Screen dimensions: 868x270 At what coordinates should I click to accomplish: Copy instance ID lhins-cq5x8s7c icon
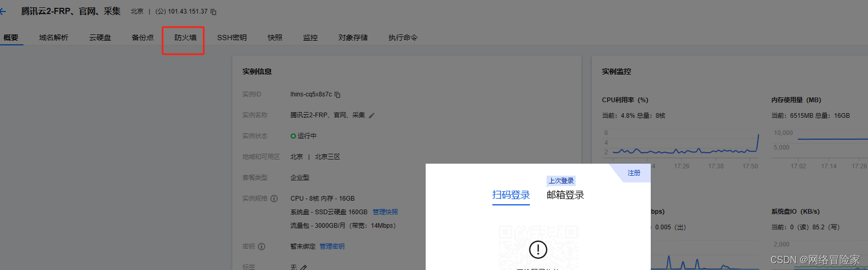coord(338,95)
